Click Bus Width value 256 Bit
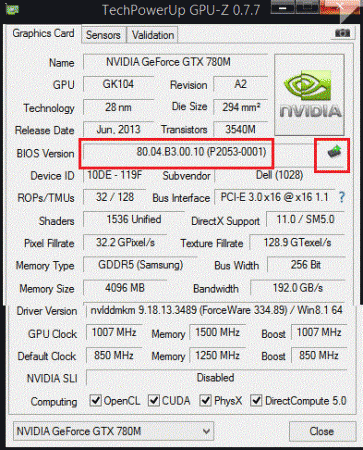This screenshot has height=450, width=363. coord(306,265)
